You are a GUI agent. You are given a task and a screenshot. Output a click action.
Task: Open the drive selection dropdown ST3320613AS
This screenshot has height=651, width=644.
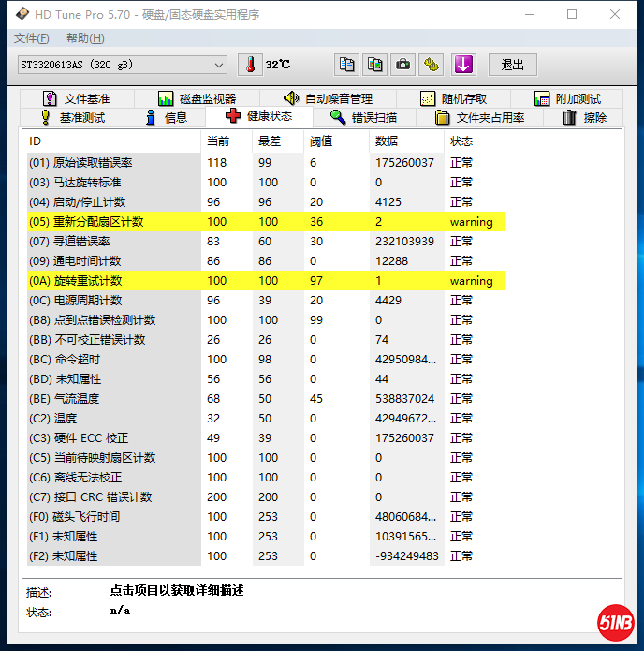[x=122, y=65]
